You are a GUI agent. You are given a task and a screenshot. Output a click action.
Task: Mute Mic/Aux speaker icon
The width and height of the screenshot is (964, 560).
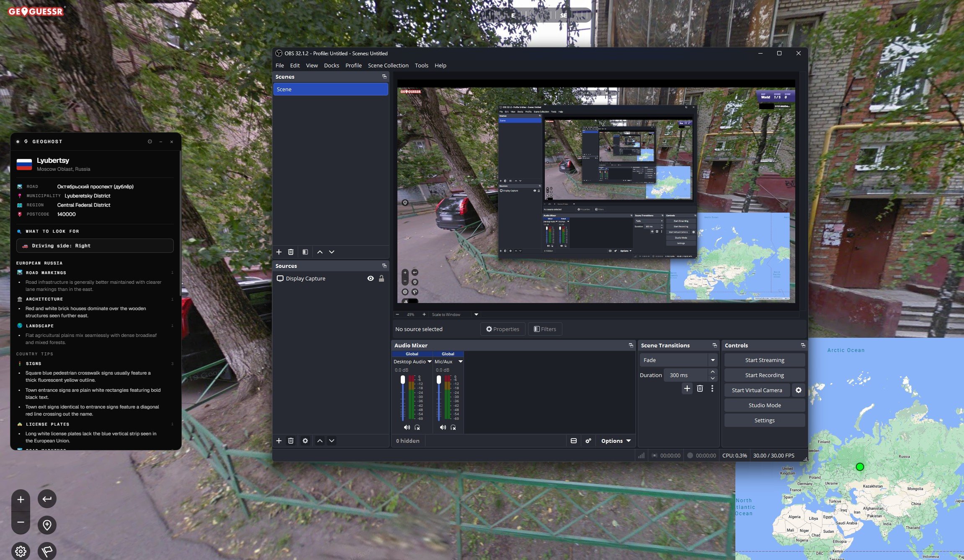tap(443, 427)
